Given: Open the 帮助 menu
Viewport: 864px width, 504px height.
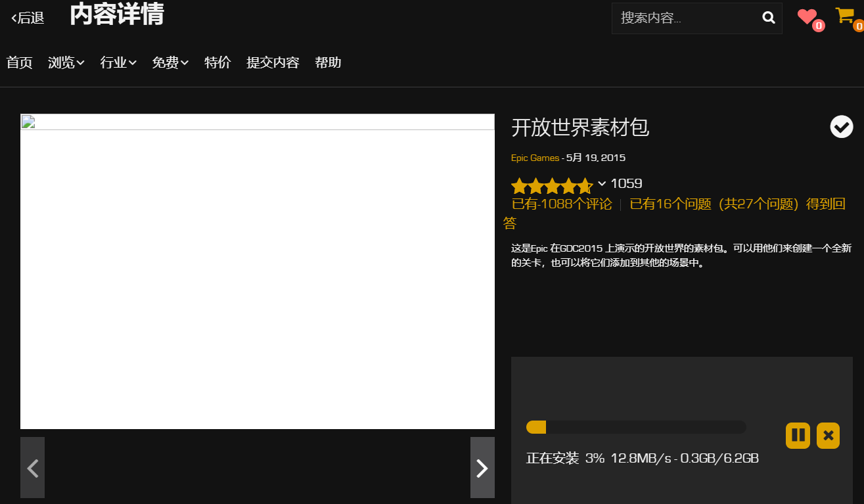Looking at the screenshot, I should [328, 62].
